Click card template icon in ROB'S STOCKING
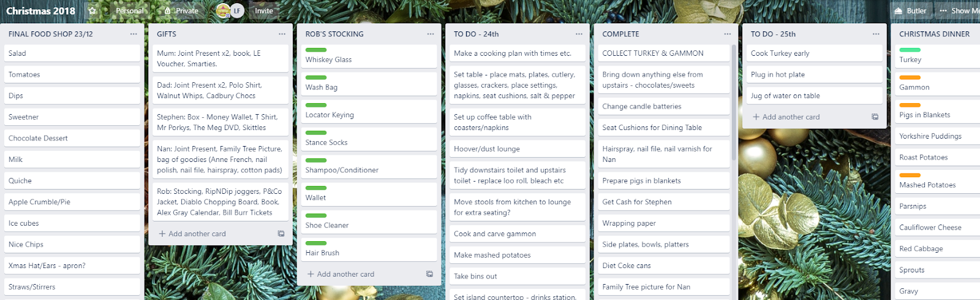This screenshot has width=980, height=300. click(x=429, y=274)
